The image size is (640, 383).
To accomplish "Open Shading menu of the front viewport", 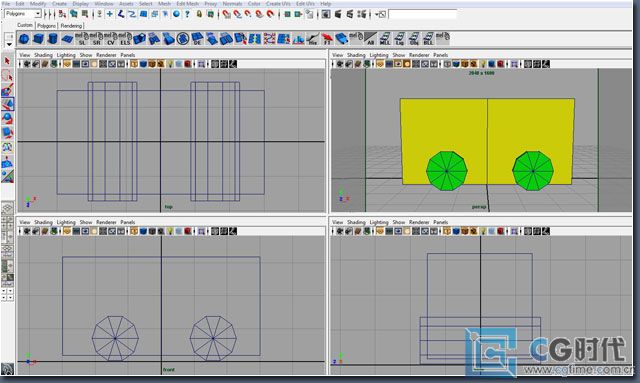I will (x=43, y=222).
